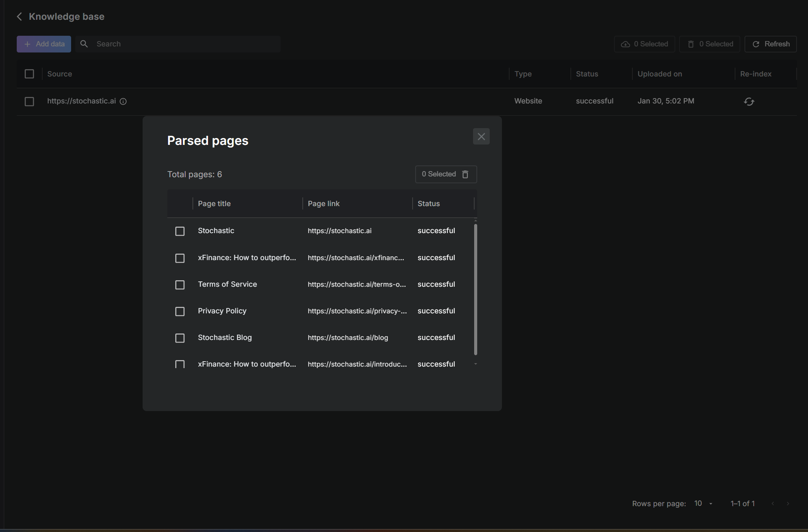Select the Privacy Policy checkbox

point(180,311)
